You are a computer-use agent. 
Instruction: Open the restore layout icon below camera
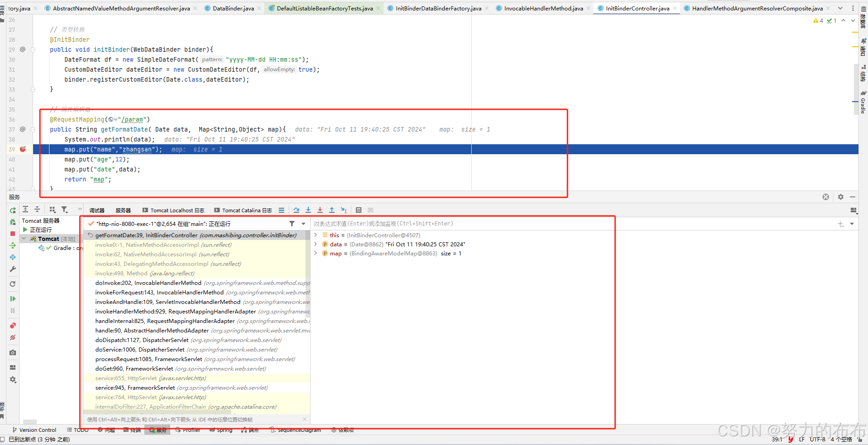tap(13, 367)
